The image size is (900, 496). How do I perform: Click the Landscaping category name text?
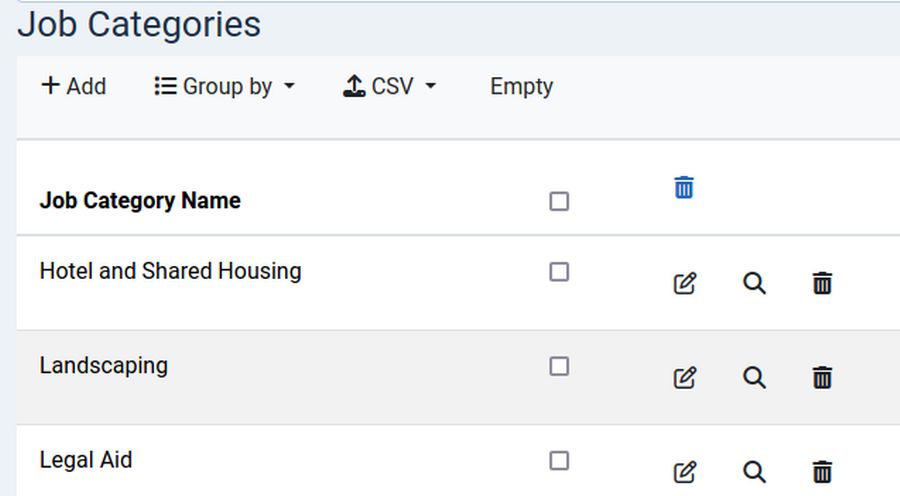click(104, 366)
